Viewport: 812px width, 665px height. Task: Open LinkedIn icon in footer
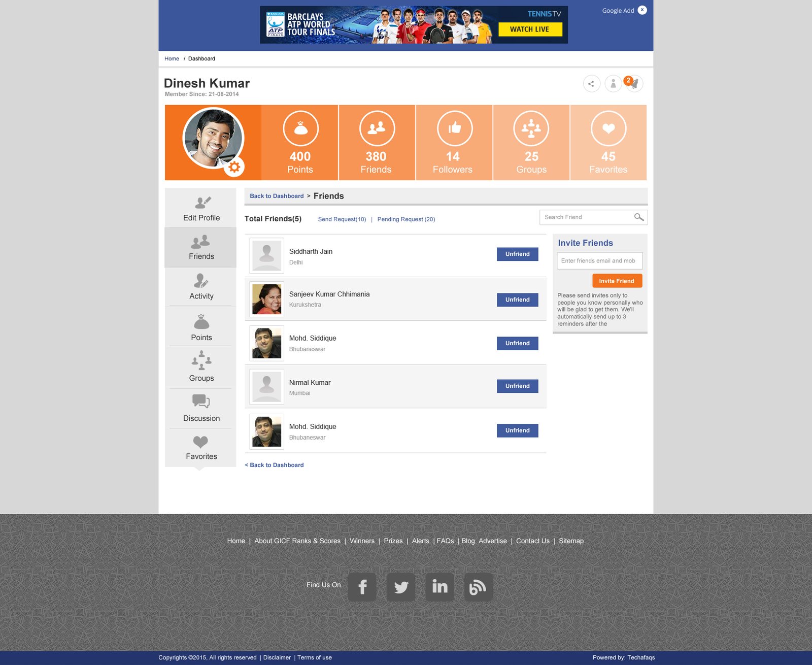439,587
